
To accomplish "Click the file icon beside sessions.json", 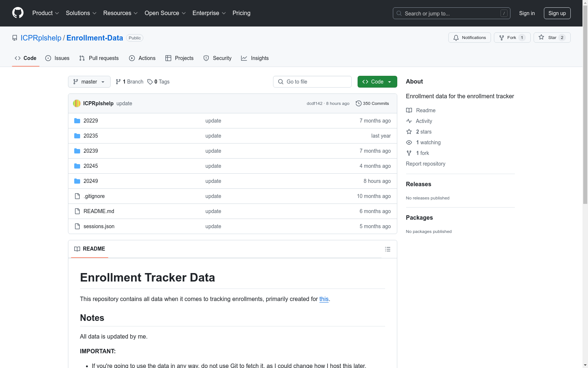I will (77, 226).
